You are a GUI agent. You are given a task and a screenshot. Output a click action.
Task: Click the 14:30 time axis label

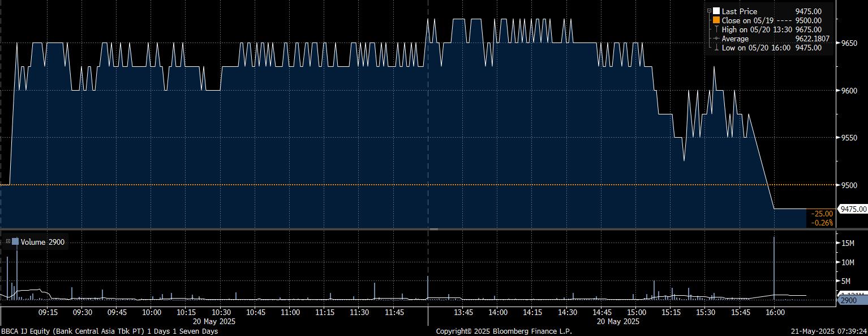[x=567, y=312]
